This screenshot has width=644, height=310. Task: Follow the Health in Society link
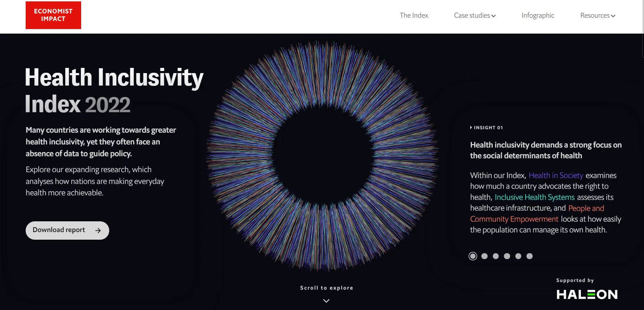pyautogui.click(x=556, y=176)
